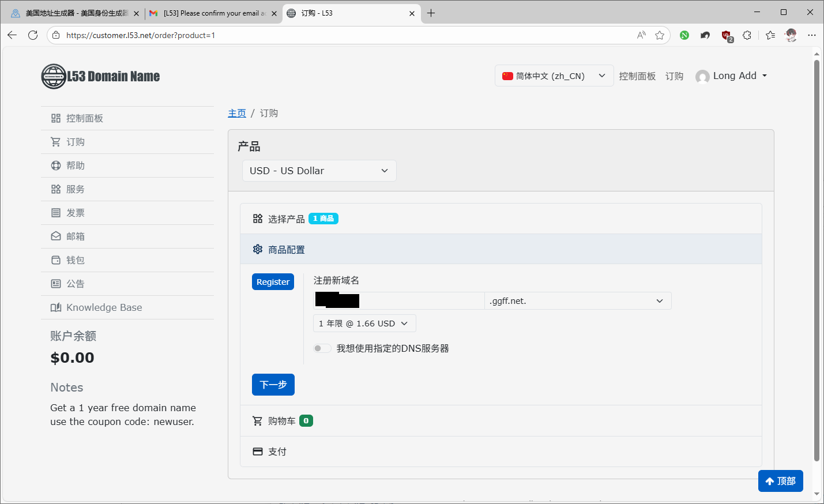Click the browser refresh icon
This screenshot has height=504, width=824.
coord(33,35)
